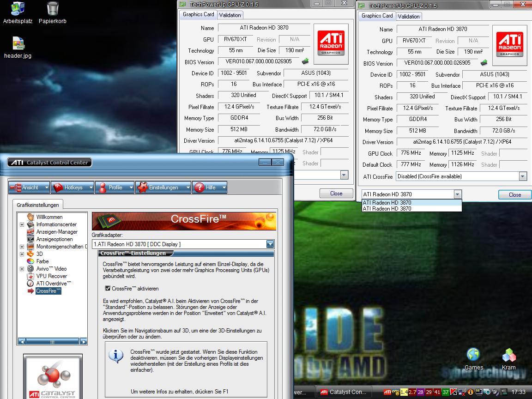Click the info icon in CrossFire notice box
Image resolution: width=532 pixels, height=399 pixels.
116,356
